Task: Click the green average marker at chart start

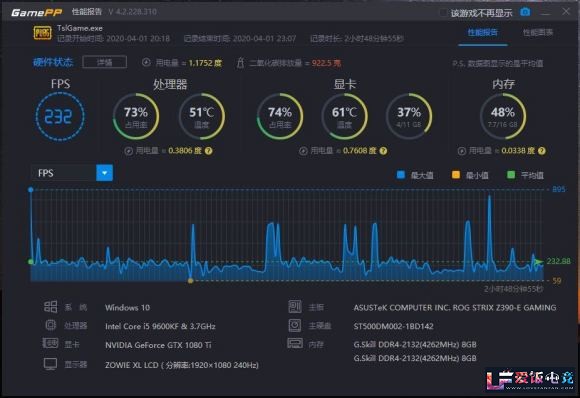Action: [x=31, y=262]
